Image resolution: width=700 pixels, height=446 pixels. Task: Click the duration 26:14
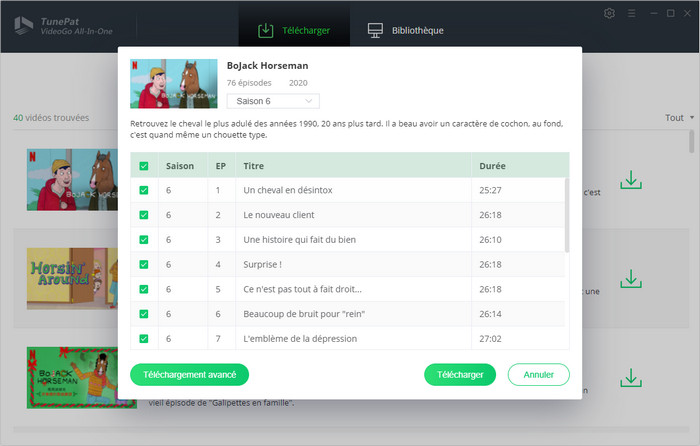[490, 314]
